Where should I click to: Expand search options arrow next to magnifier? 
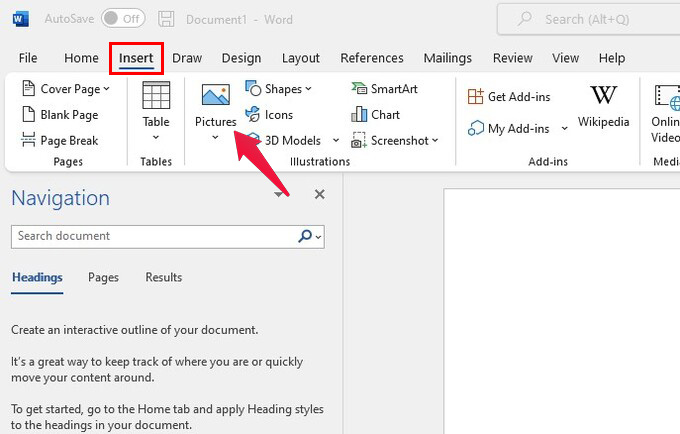318,237
